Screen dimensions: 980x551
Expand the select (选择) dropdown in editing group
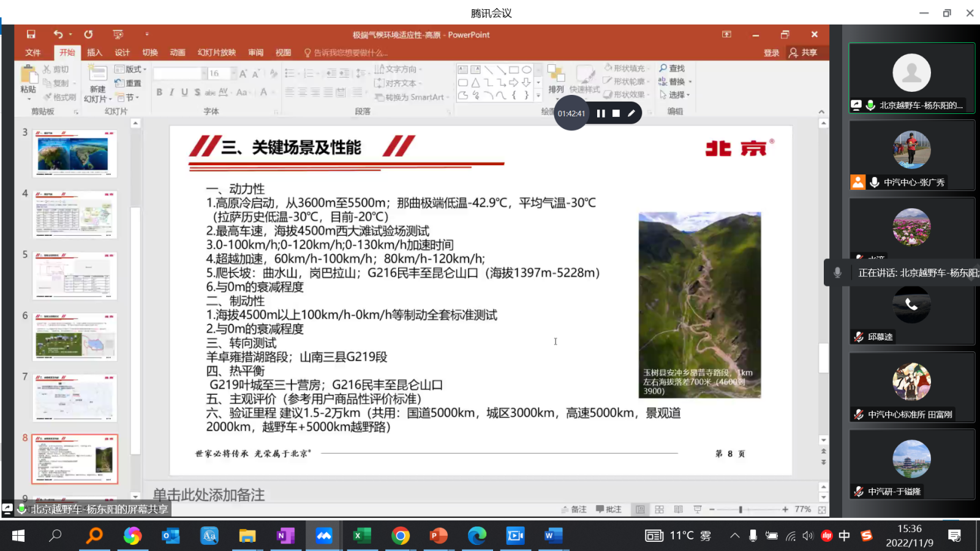tap(676, 95)
